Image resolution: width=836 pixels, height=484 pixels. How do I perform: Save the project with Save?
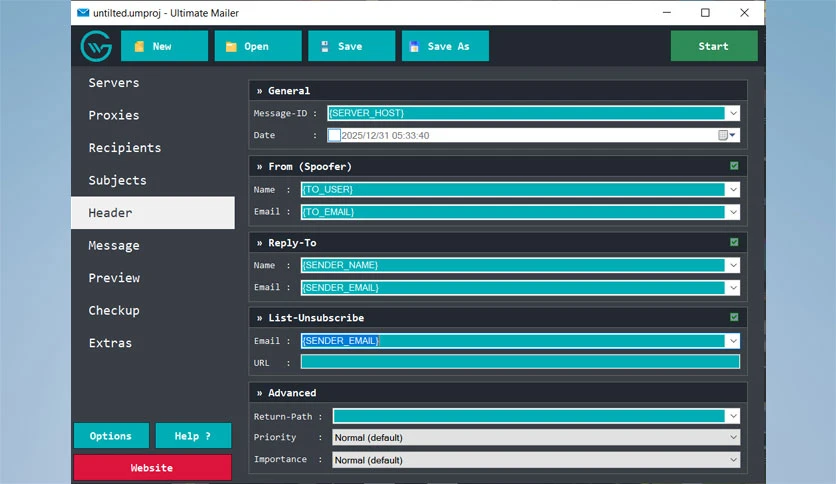(x=351, y=46)
